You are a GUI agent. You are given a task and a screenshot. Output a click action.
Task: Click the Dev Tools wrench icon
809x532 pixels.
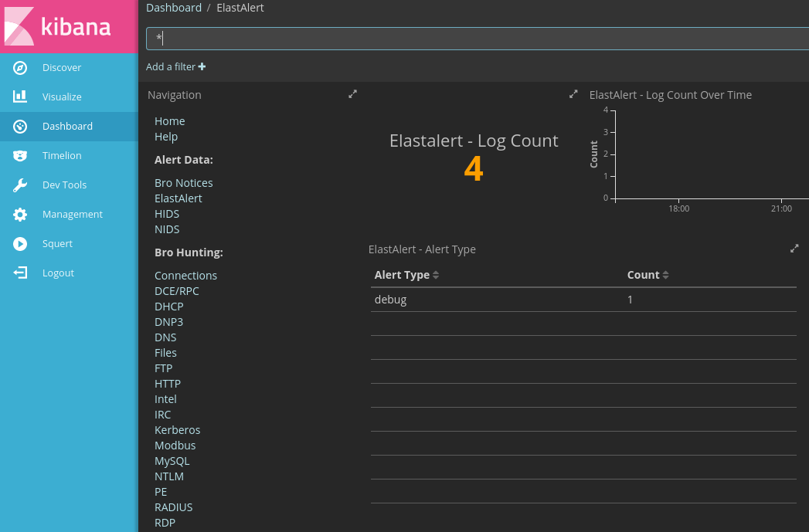pos(20,185)
